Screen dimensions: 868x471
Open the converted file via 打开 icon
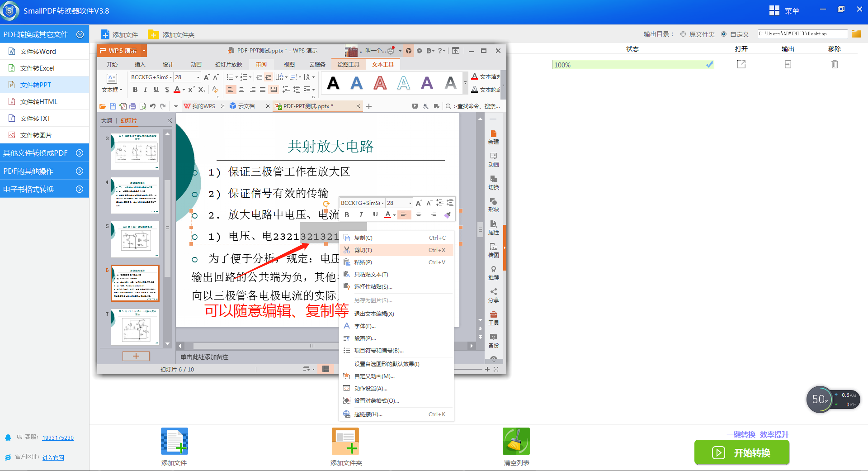[741, 64]
